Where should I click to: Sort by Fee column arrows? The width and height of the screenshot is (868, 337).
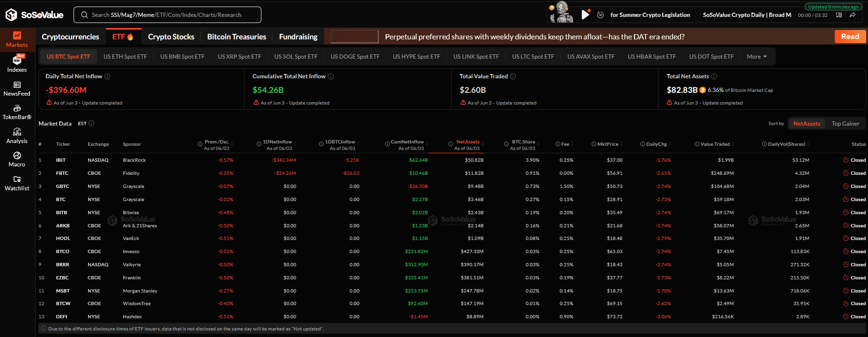[x=572, y=144]
